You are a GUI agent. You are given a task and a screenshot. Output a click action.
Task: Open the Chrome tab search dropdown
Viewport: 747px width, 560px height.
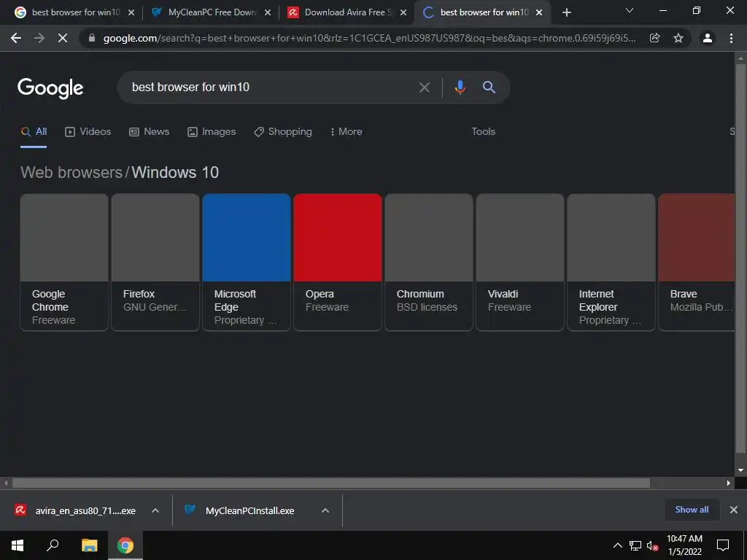(630, 10)
